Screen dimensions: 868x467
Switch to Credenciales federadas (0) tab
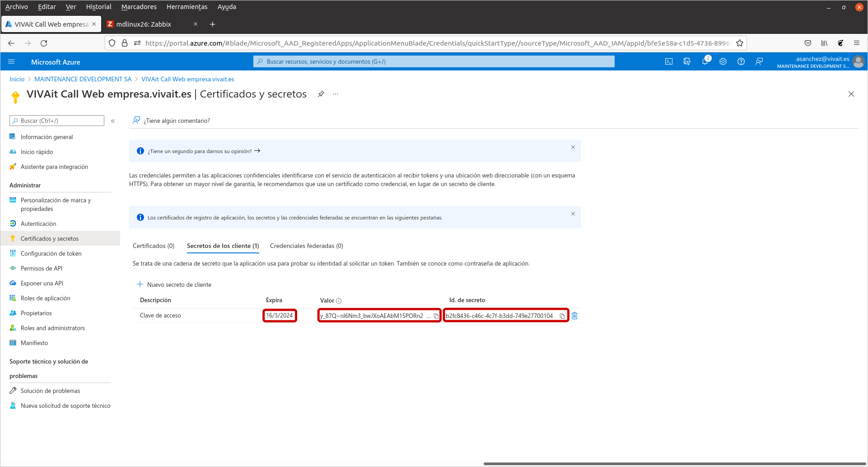307,246
